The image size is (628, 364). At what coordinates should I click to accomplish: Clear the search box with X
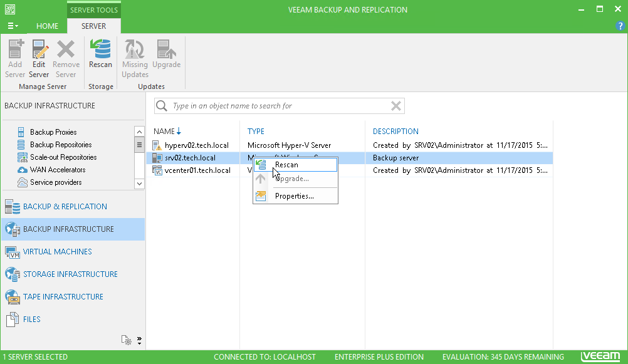click(396, 106)
